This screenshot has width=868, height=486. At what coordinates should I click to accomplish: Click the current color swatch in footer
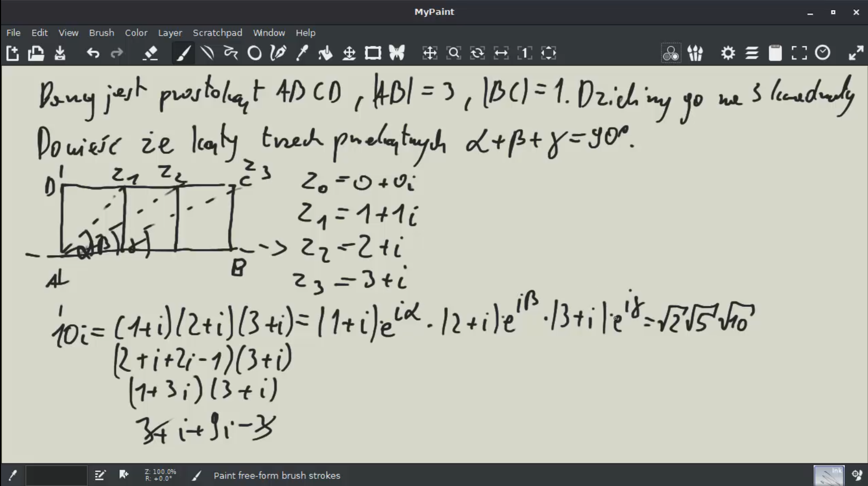[56, 475]
